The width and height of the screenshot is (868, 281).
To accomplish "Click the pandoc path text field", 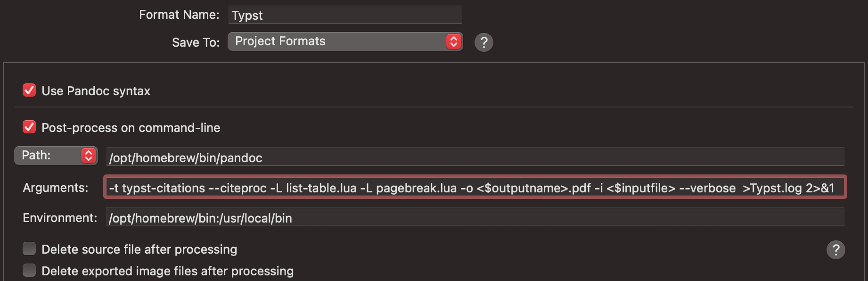I will 475,157.
